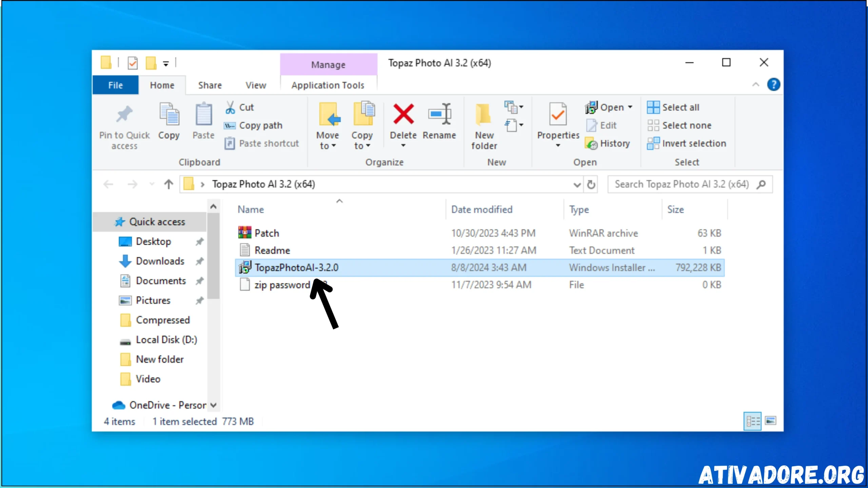The width and height of the screenshot is (868, 488).
Task: Open Pictures in navigation pane
Action: click(x=153, y=300)
